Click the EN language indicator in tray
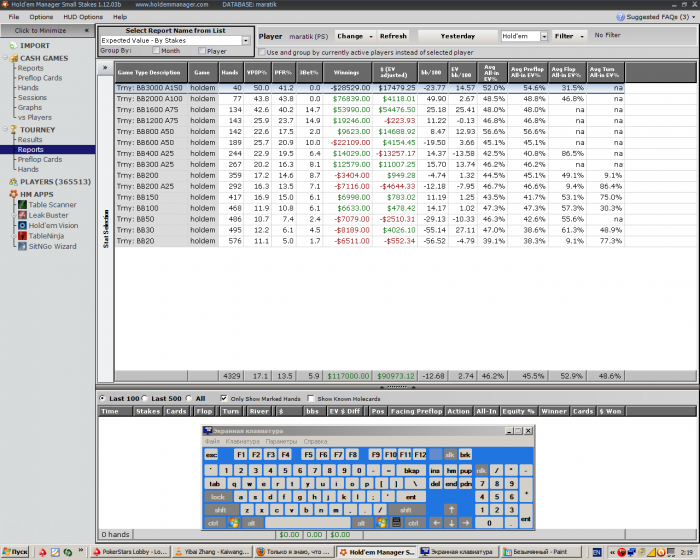Image resolution: width=700 pixels, height=560 pixels. pos(596,552)
